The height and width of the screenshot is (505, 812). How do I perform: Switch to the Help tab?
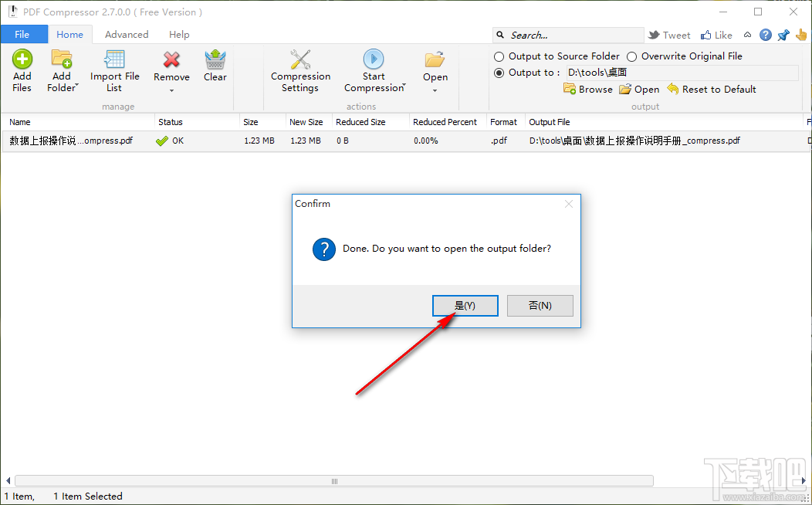pyautogui.click(x=179, y=34)
